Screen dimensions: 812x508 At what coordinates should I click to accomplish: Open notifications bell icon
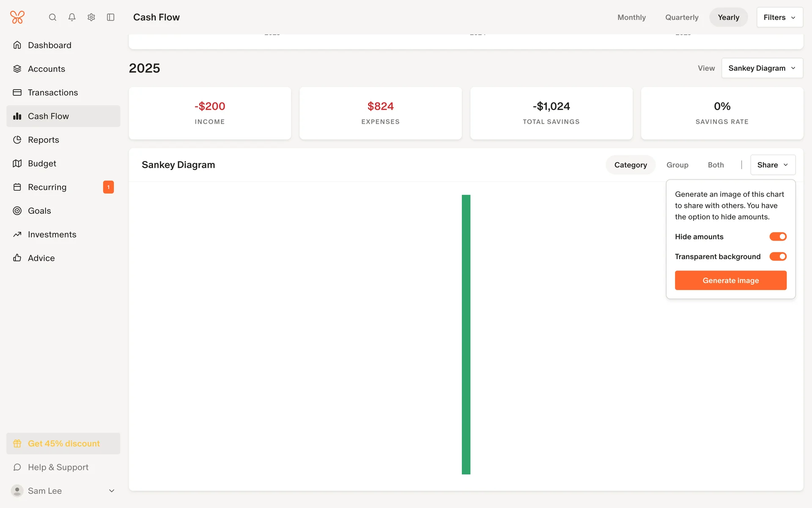(72, 17)
